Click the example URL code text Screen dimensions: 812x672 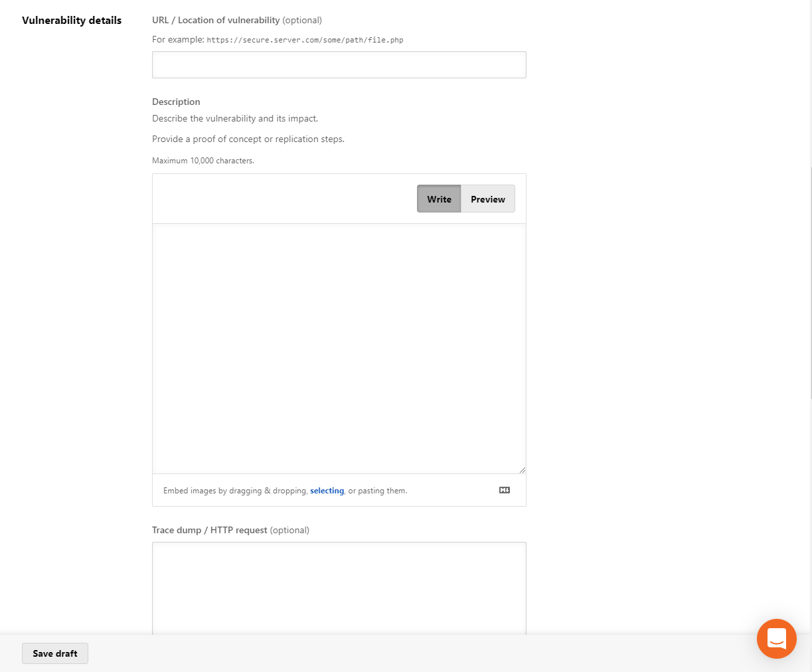point(305,40)
